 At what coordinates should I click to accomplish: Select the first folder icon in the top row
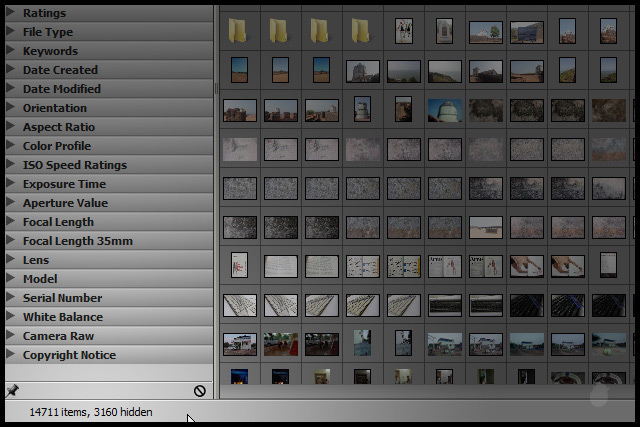[x=238, y=31]
